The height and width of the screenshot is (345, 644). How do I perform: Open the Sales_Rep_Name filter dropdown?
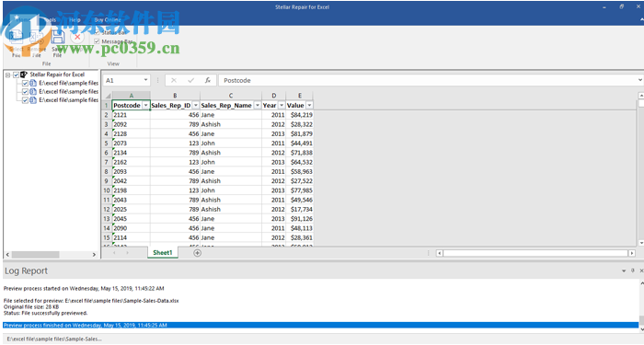(257, 106)
